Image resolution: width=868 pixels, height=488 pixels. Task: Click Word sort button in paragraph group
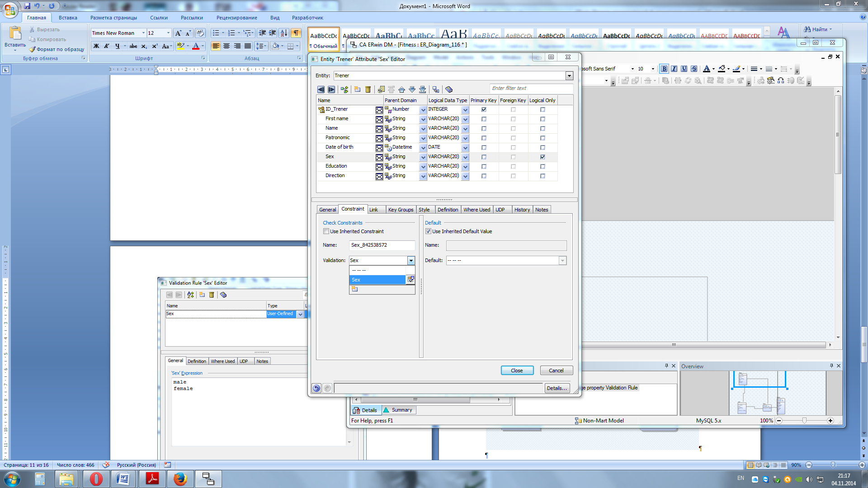tap(284, 33)
